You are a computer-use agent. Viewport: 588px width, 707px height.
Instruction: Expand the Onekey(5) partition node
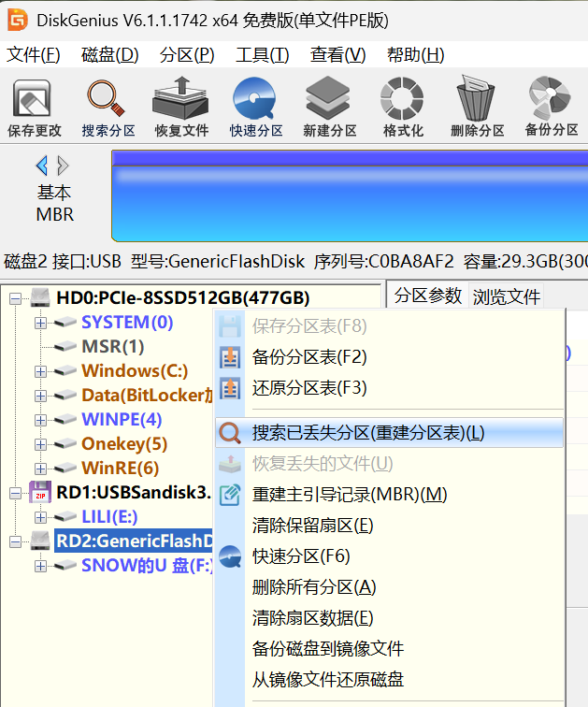click(x=40, y=444)
